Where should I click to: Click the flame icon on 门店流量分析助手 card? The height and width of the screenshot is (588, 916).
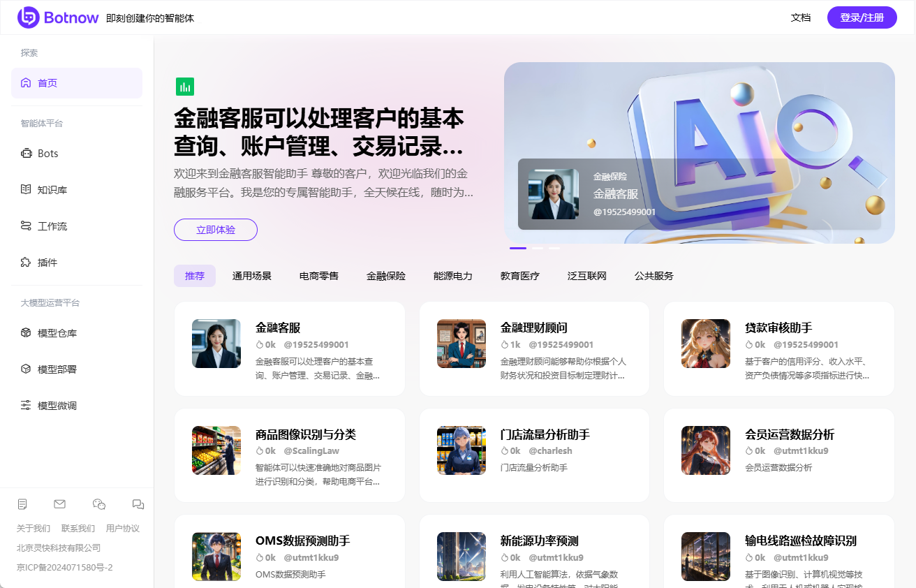coord(505,451)
